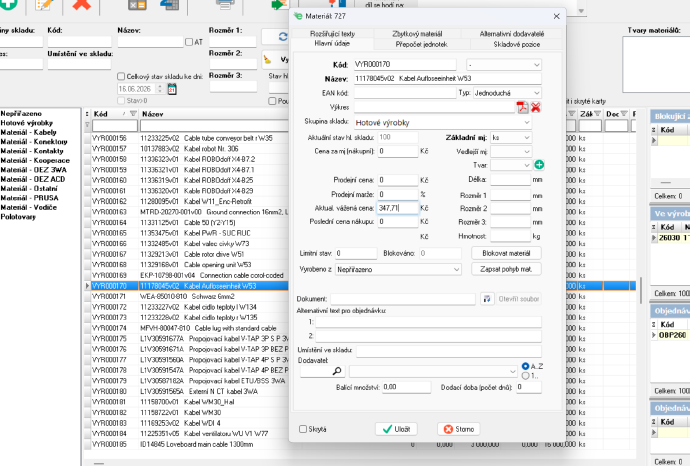Click the Uložit save button
Viewport: 693px width, 466px height.
pyautogui.click(x=396, y=429)
